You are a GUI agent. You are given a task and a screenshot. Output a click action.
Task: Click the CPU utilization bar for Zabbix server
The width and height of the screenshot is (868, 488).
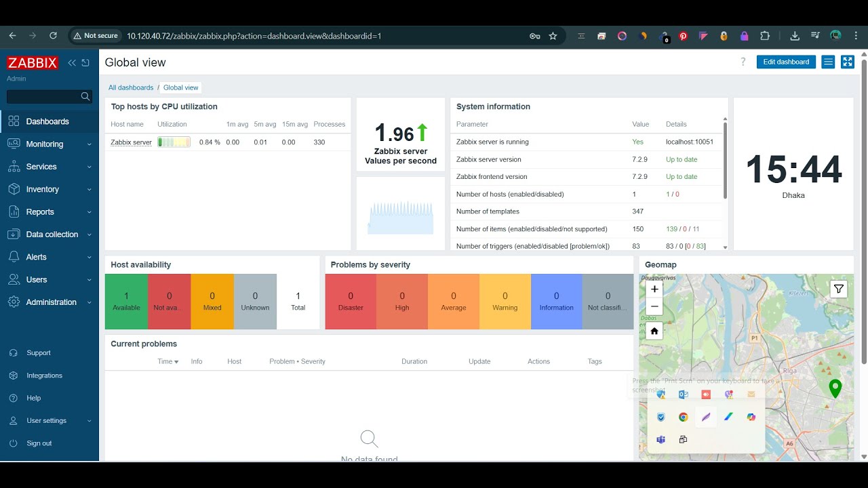(174, 142)
